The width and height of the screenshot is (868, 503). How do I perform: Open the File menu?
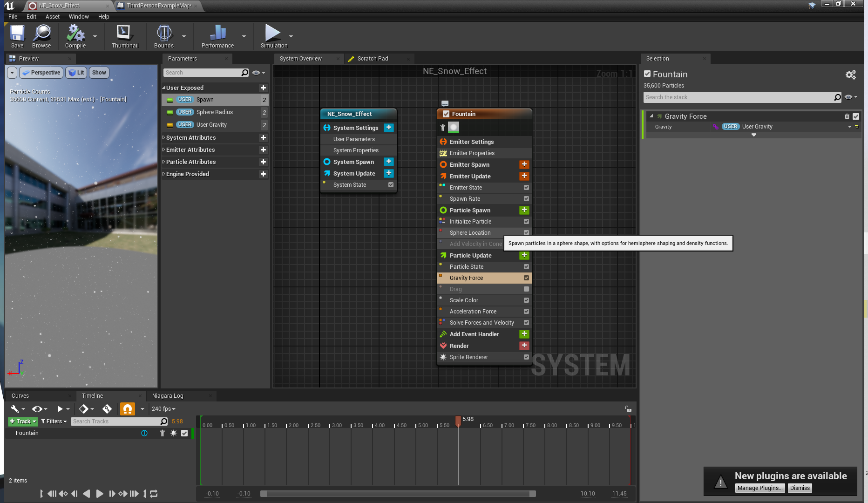point(13,17)
